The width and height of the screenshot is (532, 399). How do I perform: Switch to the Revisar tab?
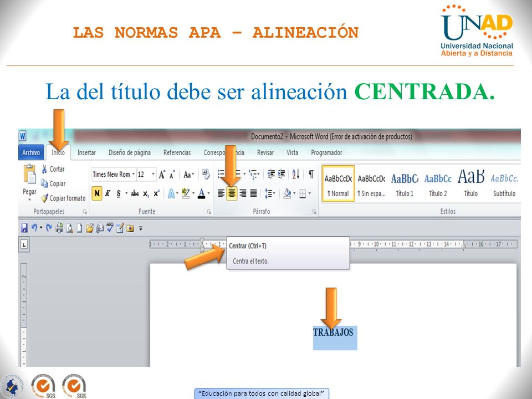[x=265, y=152]
